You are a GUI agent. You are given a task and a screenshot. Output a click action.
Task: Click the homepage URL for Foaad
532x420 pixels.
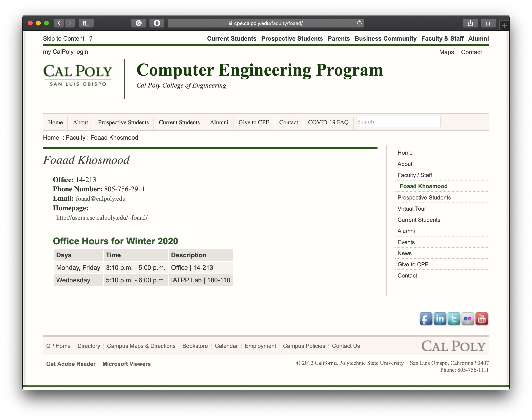102,217
